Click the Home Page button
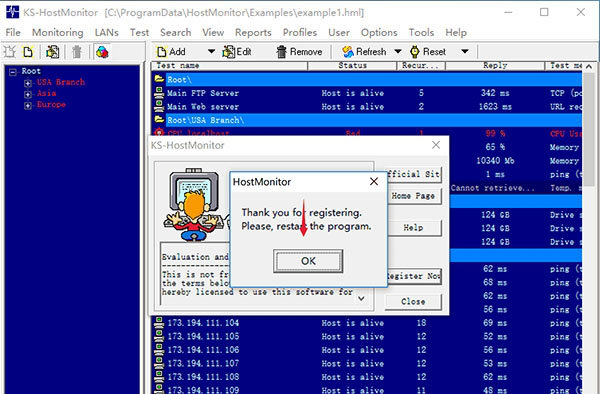Viewport: 600px width, 409px height. 413,196
